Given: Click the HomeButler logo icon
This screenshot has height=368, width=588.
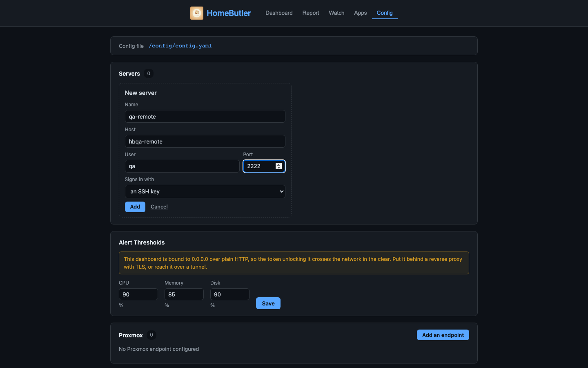Looking at the screenshot, I should [x=197, y=13].
